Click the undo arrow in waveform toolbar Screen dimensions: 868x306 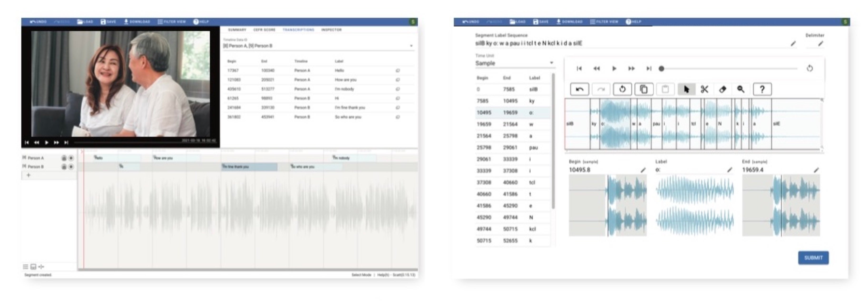tap(580, 89)
